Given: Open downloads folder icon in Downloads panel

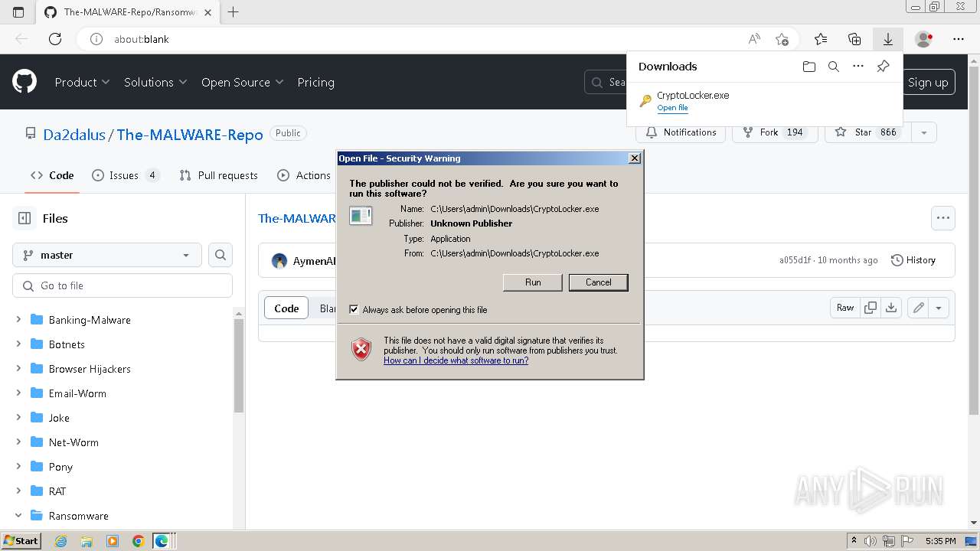Looking at the screenshot, I should 809,67.
